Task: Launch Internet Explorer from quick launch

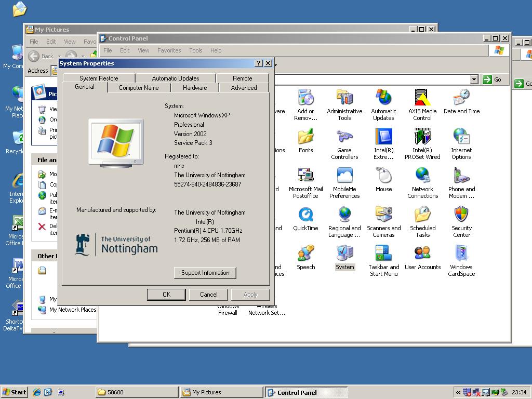Action: [37, 392]
